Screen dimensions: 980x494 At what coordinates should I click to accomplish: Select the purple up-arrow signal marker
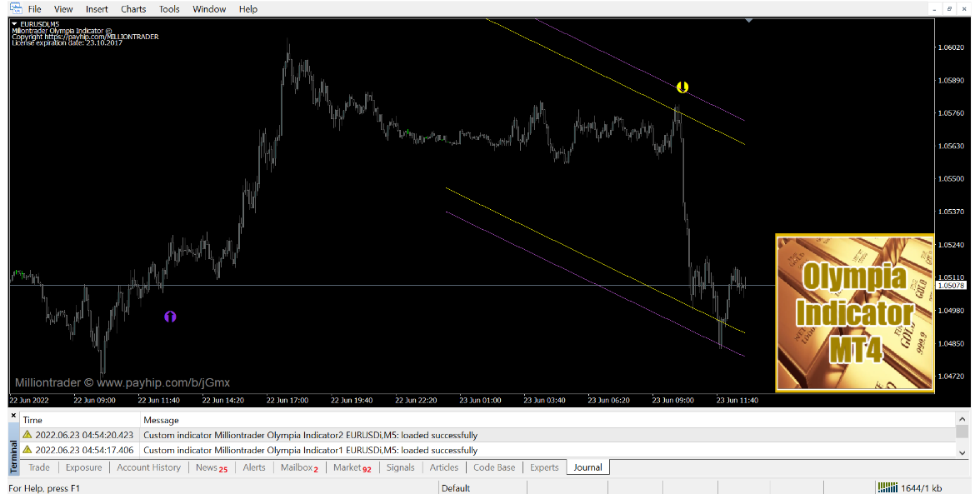170,317
